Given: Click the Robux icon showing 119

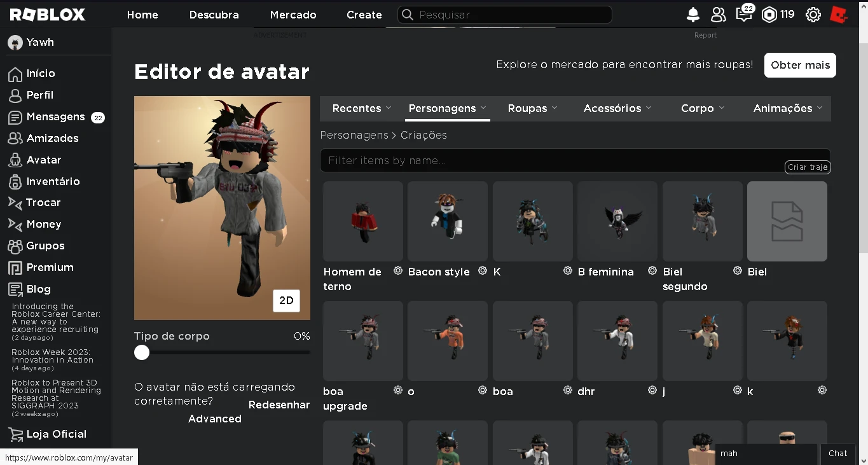Looking at the screenshot, I should pyautogui.click(x=769, y=15).
